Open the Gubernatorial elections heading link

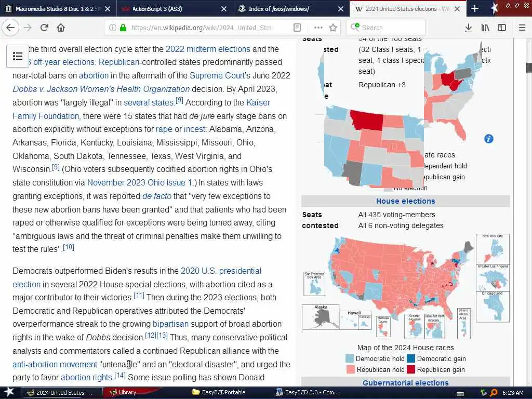pos(405,383)
